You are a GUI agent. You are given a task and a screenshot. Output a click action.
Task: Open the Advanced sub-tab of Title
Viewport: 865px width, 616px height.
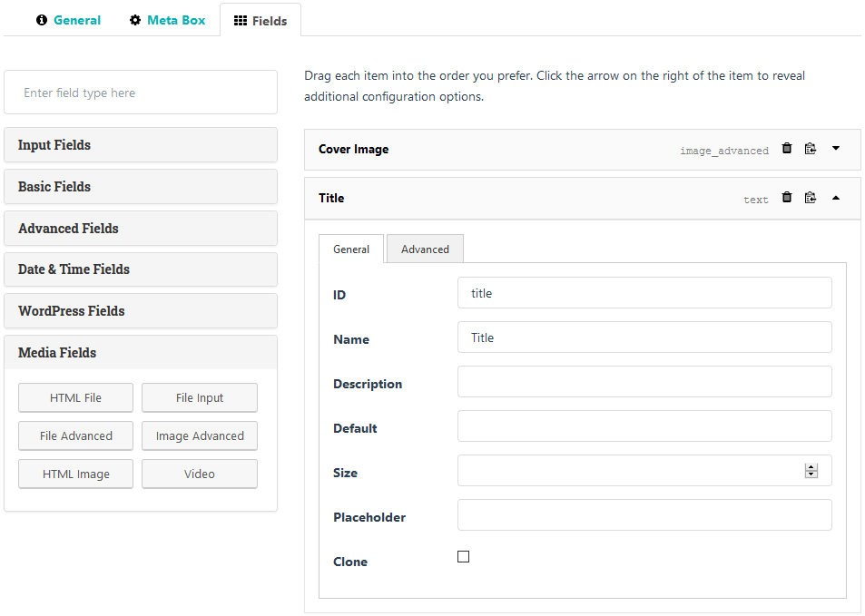425,249
